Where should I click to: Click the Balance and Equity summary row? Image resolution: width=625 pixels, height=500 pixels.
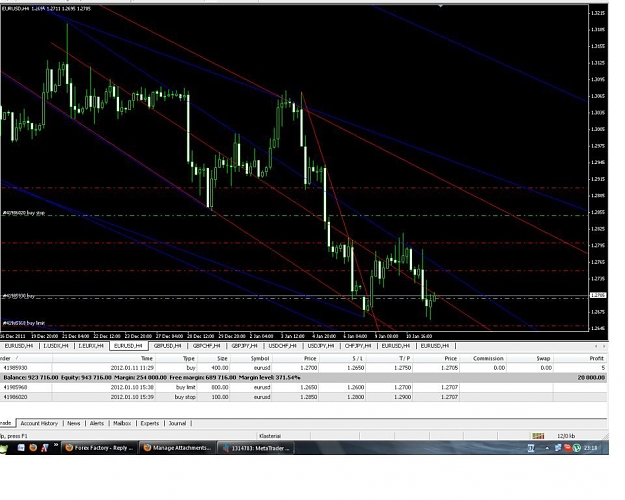tap(303, 378)
